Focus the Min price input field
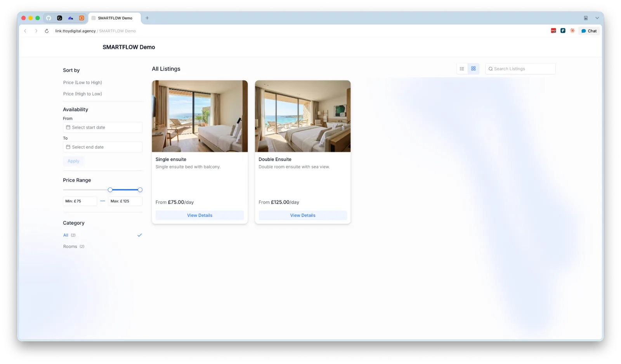The width and height of the screenshot is (621, 364). (80, 201)
